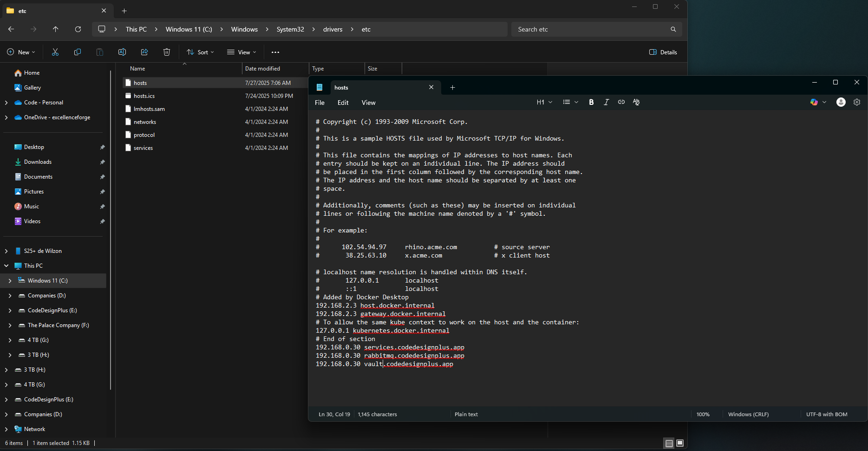Insert a link using Notepad link icon
Viewport: 868px width, 451px height.
pos(621,102)
